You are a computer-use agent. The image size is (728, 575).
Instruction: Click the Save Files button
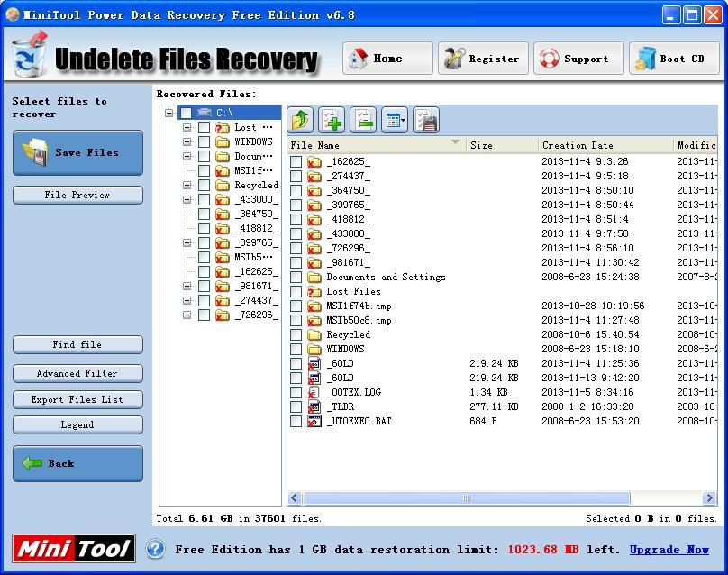pyautogui.click(x=78, y=153)
